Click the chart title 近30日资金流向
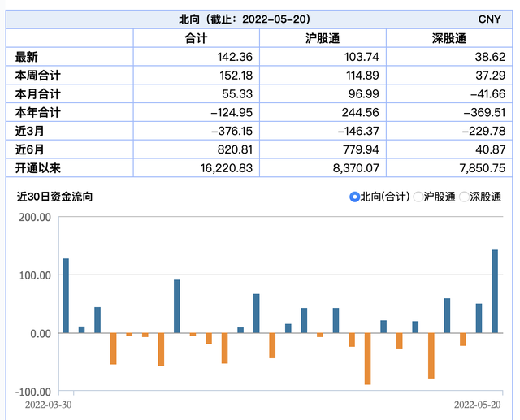Screen dimensions: 520x420 point(54,197)
